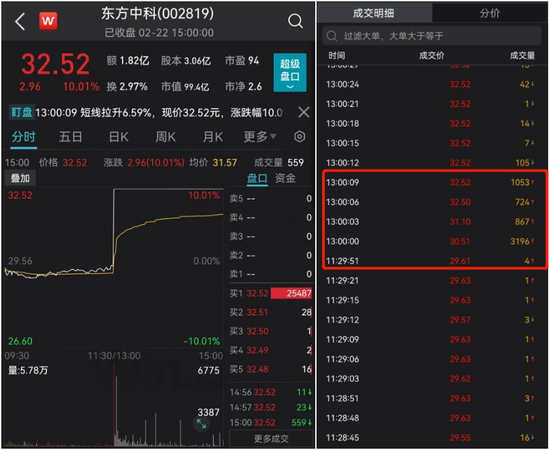Expand the 超级盘口 panel
This screenshot has width=550, height=450.
[290, 73]
